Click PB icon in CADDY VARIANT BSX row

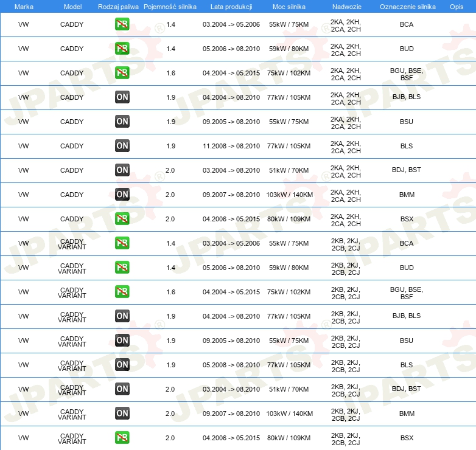[122, 437]
